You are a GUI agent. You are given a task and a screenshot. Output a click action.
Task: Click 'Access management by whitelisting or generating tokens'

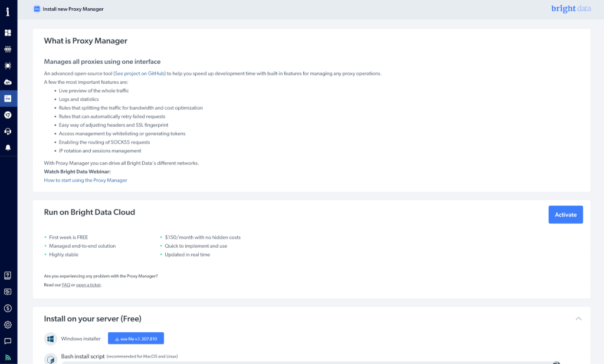(x=122, y=134)
